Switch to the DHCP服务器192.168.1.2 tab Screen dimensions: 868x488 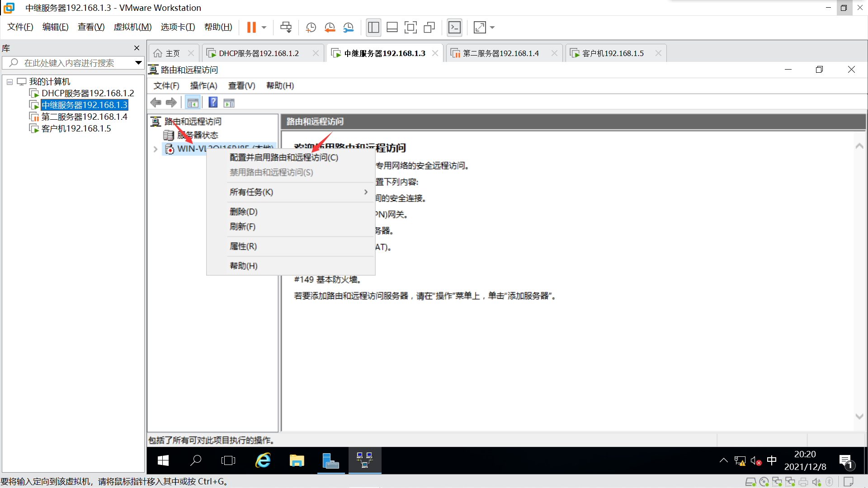point(259,53)
